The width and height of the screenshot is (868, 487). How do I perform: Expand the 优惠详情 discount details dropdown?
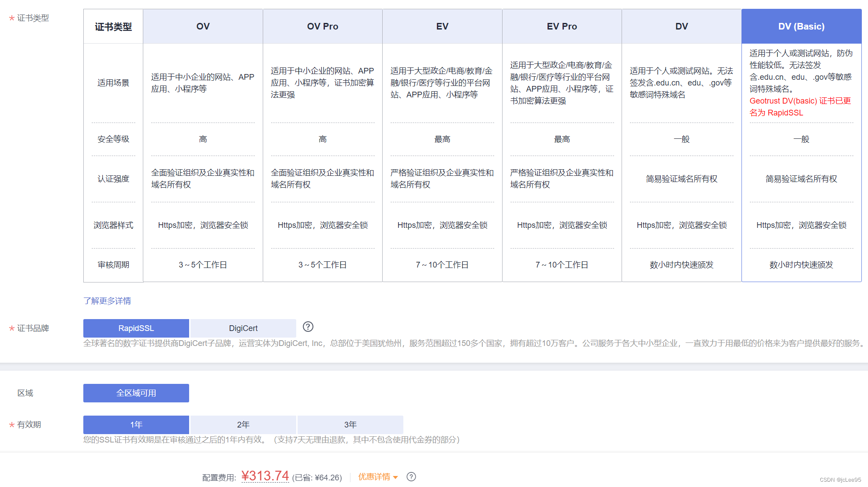pyautogui.click(x=378, y=477)
